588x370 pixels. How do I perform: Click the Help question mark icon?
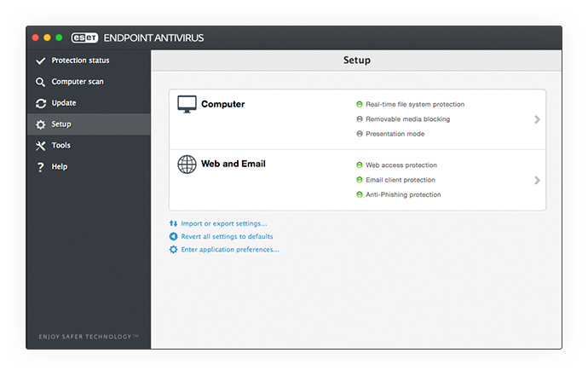point(41,167)
